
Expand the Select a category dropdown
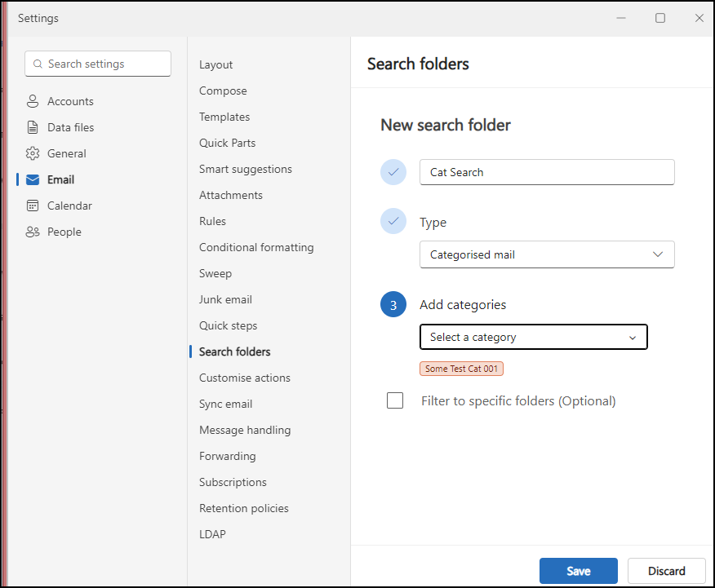[533, 337]
